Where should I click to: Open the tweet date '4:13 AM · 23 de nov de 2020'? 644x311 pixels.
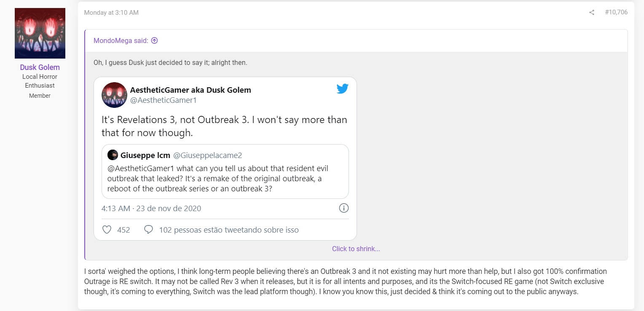coord(151,208)
